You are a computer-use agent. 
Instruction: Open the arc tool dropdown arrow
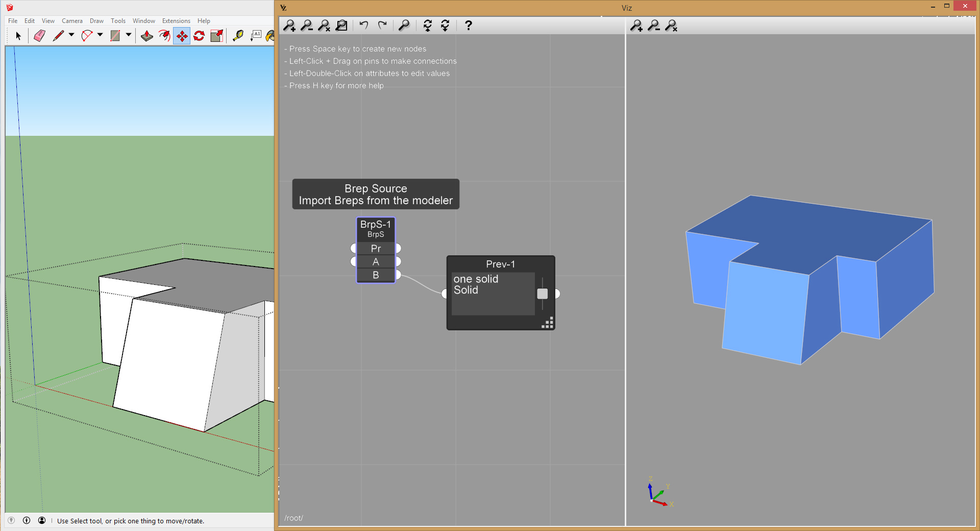[100, 35]
